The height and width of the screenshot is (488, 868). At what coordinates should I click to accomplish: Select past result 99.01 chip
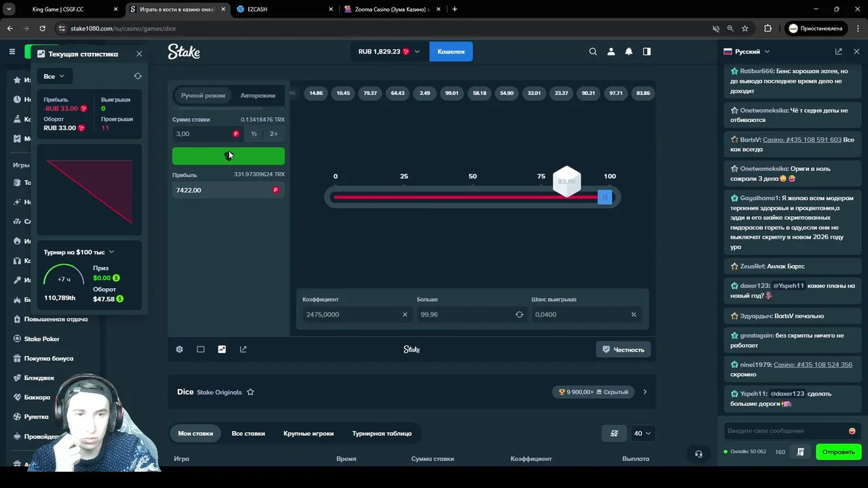point(452,93)
